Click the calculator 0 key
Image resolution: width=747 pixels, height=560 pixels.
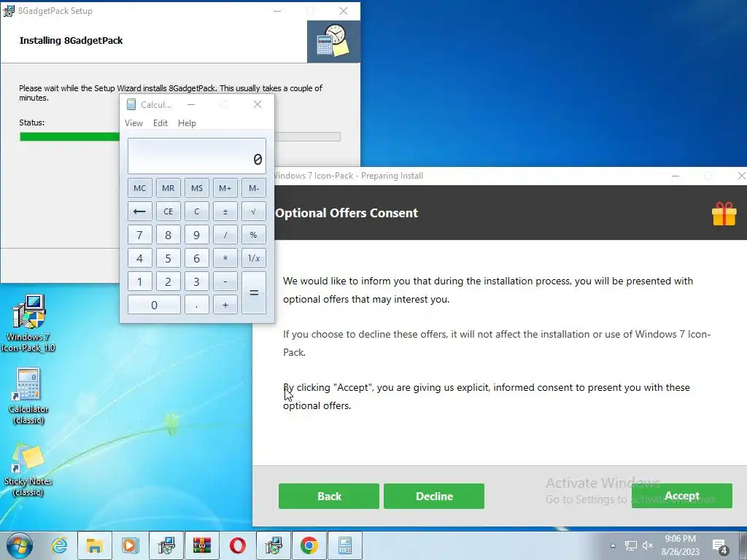154,305
